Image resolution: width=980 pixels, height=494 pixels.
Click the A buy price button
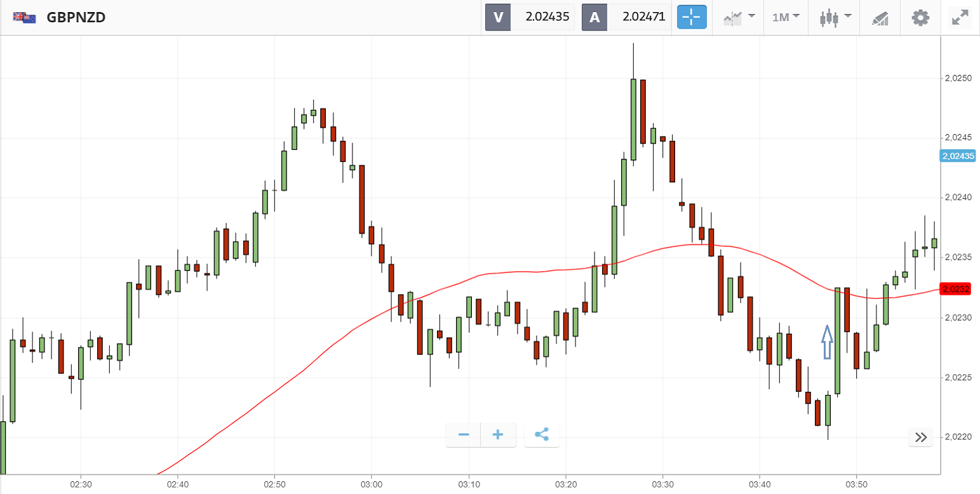pyautogui.click(x=626, y=17)
